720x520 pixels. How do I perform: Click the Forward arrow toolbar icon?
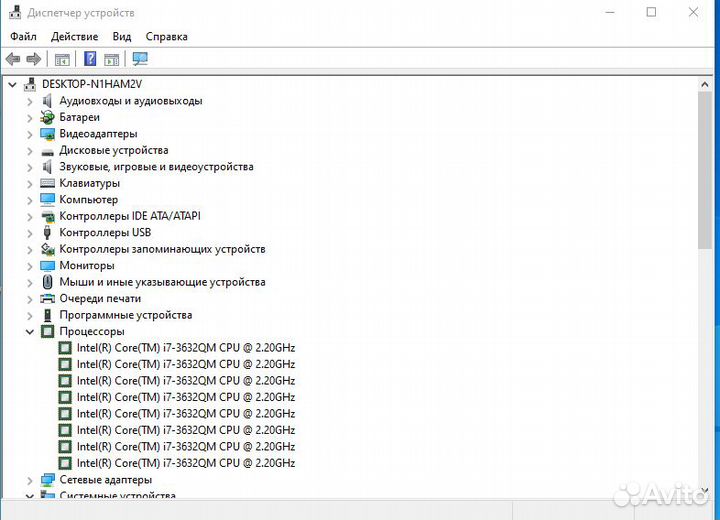[x=34, y=59]
